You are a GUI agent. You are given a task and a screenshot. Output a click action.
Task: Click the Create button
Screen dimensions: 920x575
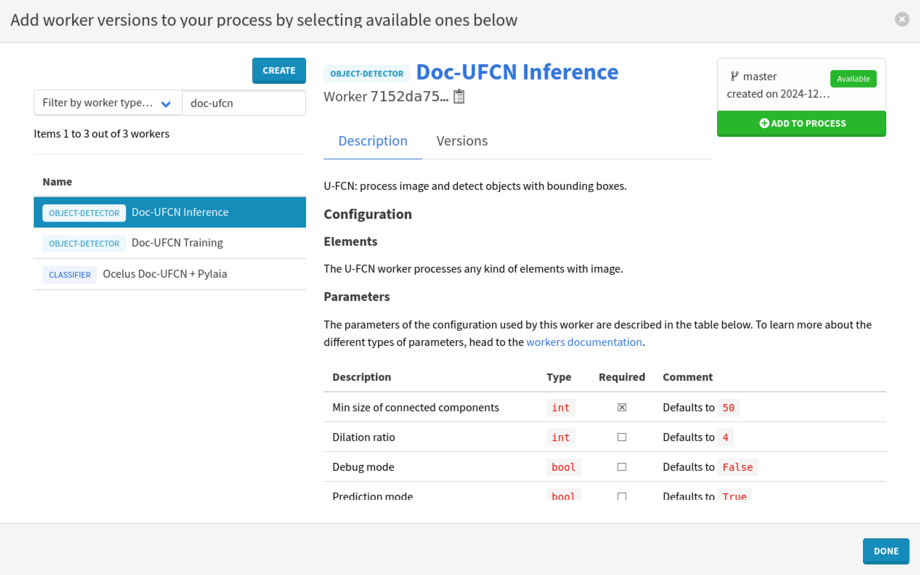(279, 70)
